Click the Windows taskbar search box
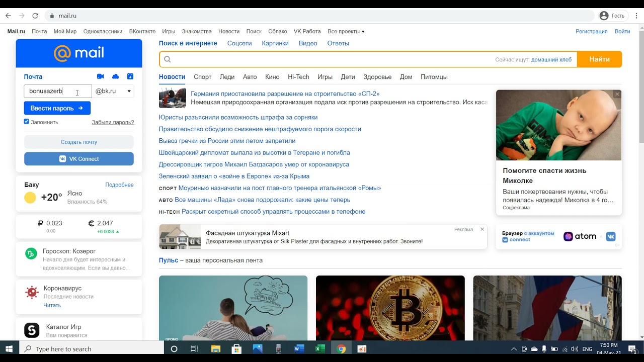The height and width of the screenshot is (362, 644). point(92,349)
